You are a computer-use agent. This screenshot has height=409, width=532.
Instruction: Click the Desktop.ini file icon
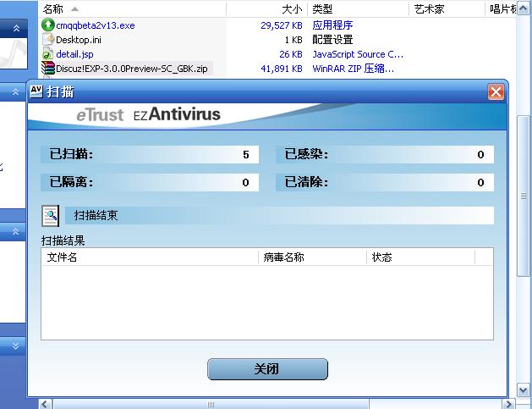coord(48,40)
